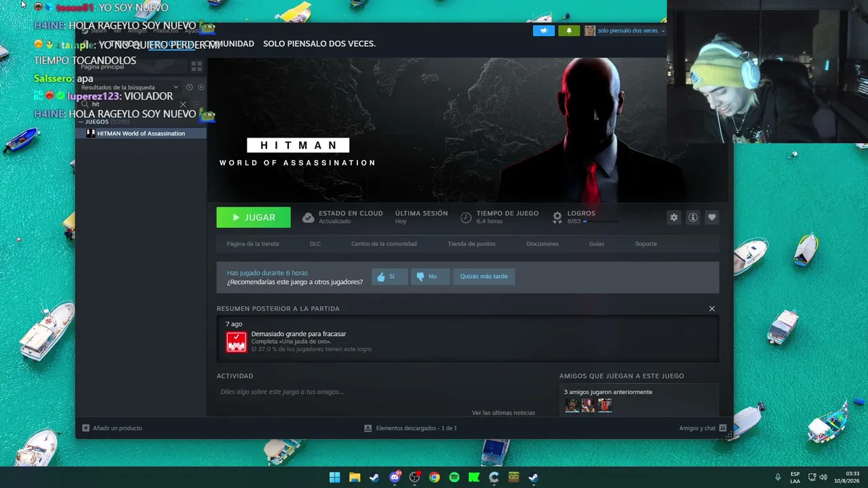Open advanced library filters icon
The height and width of the screenshot is (488, 868).
197,104
